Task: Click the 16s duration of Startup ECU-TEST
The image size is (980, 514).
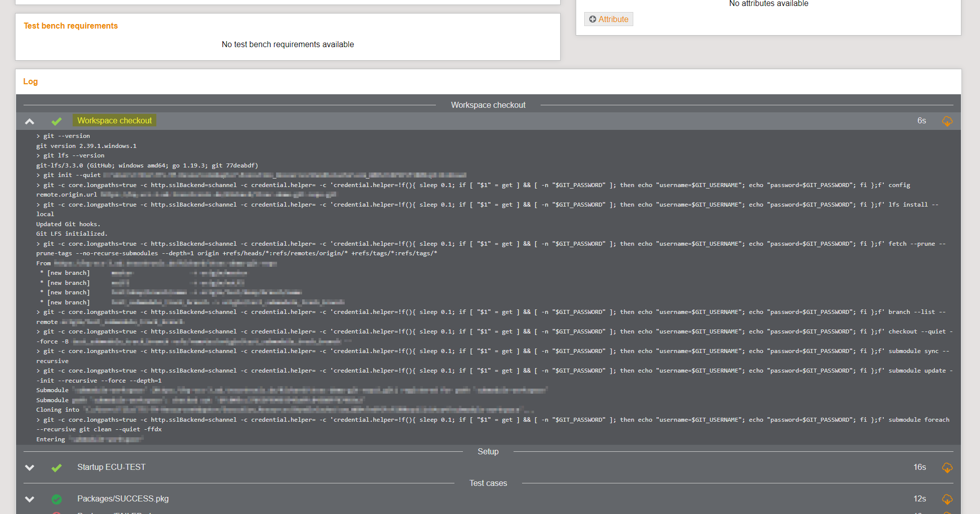Action: 919,467
